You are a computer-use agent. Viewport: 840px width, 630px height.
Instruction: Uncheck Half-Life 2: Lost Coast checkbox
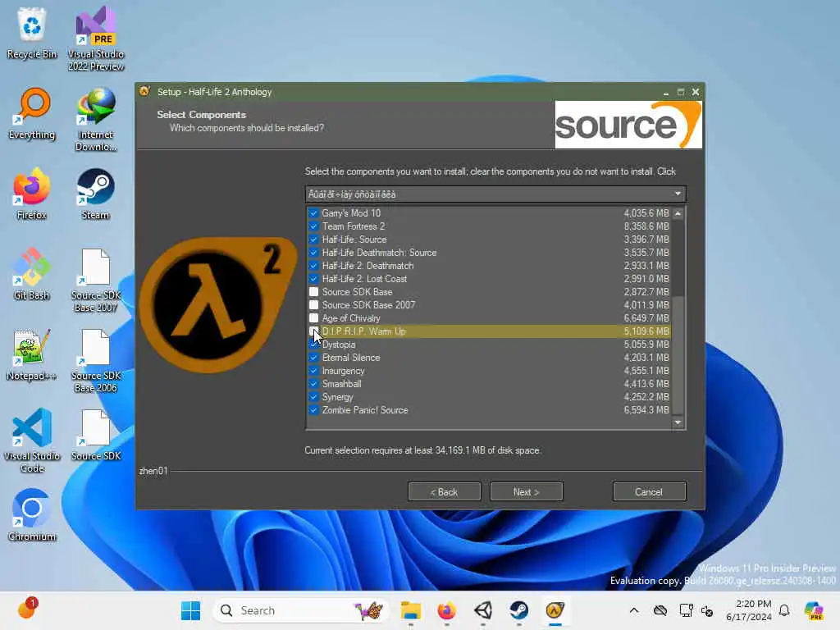click(314, 279)
